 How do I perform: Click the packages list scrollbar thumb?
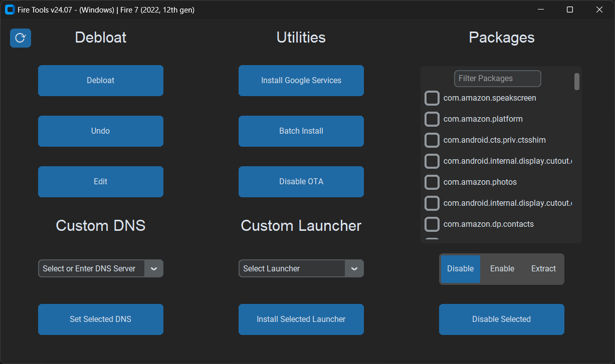(577, 82)
